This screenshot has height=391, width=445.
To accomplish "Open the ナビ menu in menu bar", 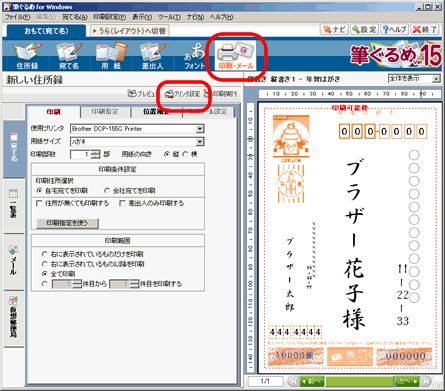I will pos(195,17).
